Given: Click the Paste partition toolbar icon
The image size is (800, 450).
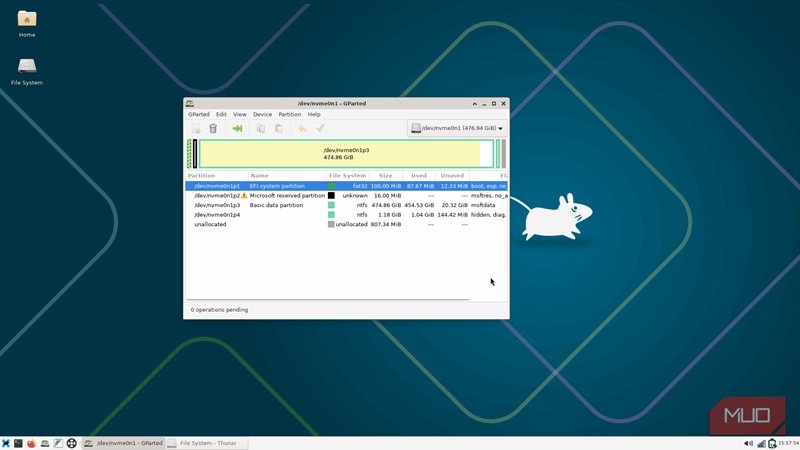Looking at the screenshot, I should point(279,128).
